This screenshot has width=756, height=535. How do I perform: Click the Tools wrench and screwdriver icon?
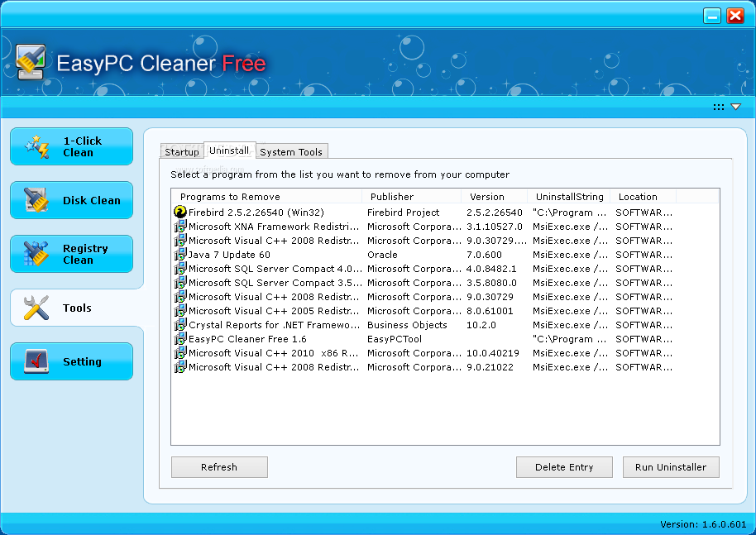[36, 308]
